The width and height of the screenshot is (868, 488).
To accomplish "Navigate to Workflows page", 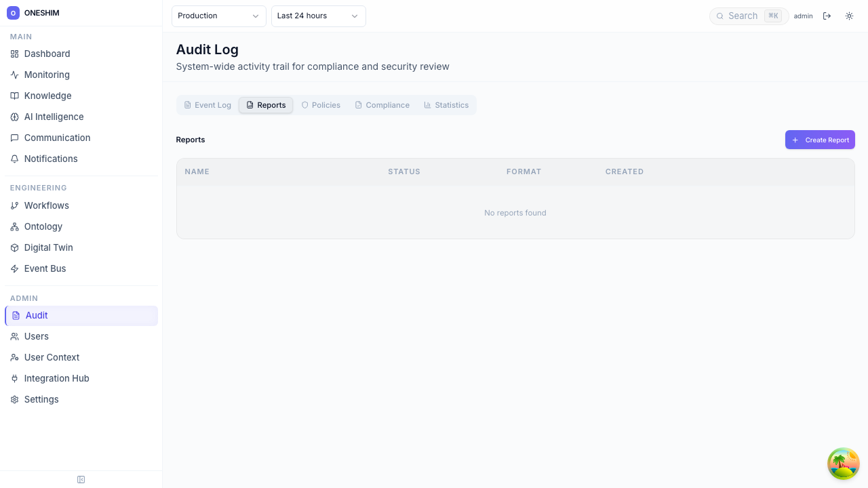I will pos(46,205).
